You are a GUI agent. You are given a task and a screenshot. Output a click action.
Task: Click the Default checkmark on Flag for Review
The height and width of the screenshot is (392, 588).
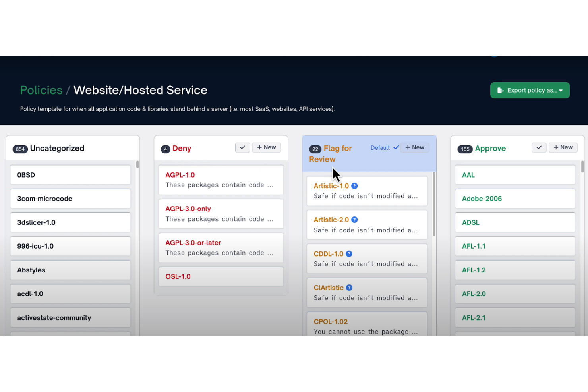click(396, 147)
